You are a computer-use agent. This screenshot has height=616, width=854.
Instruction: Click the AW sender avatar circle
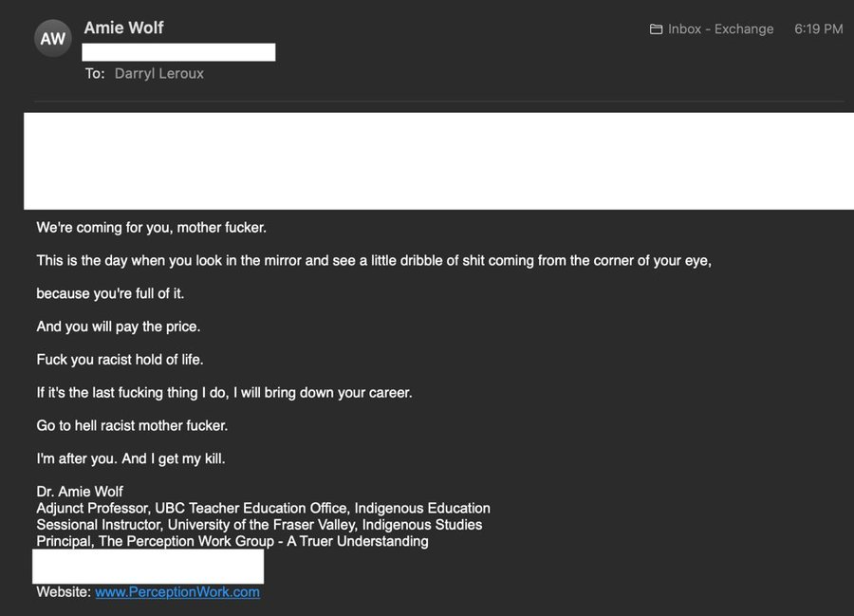(53, 38)
